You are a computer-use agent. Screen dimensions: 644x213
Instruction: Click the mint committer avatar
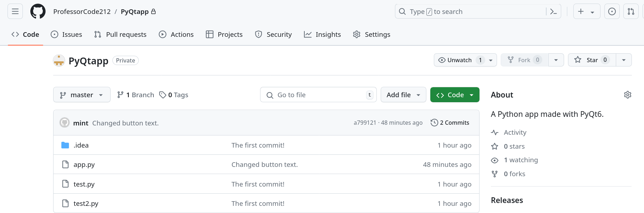coord(65,123)
